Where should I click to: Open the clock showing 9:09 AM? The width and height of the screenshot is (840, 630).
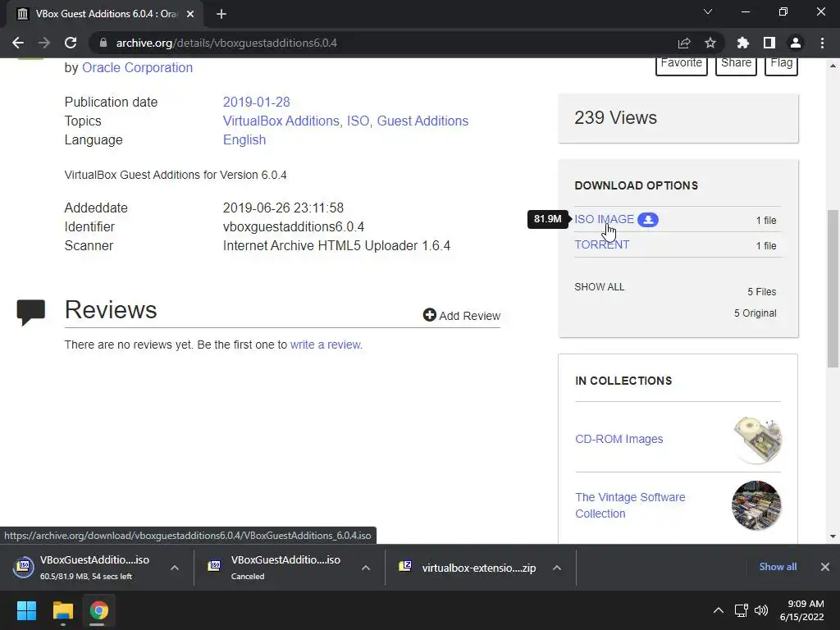click(802, 610)
